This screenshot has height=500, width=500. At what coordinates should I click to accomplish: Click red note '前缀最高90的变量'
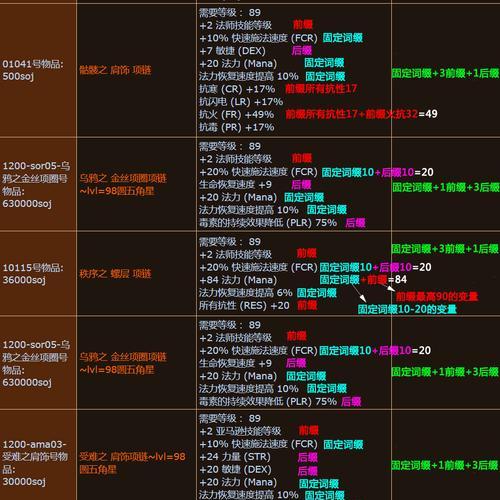coord(437,296)
